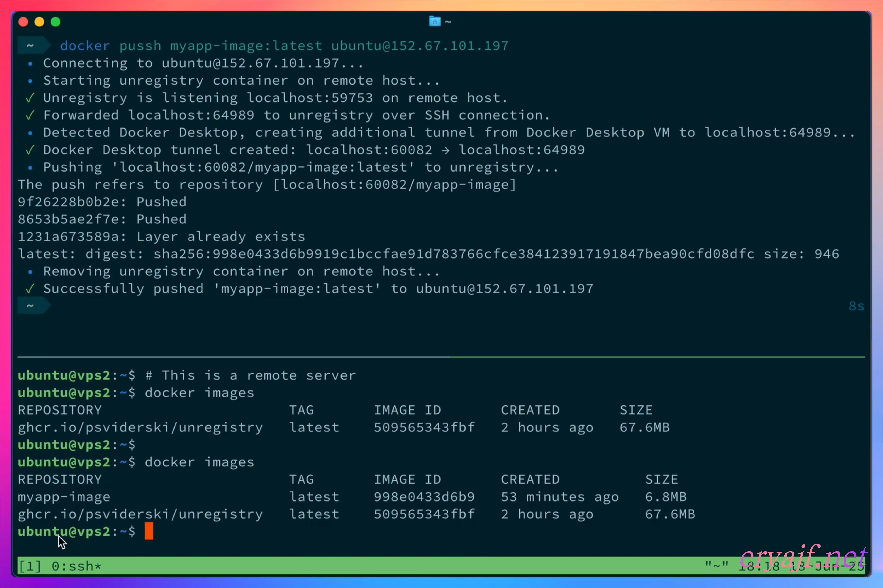This screenshot has width=883, height=588.
Task: Click 'localhost:59753' in the listening line
Action: pyautogui.click(x=310, y=98)
